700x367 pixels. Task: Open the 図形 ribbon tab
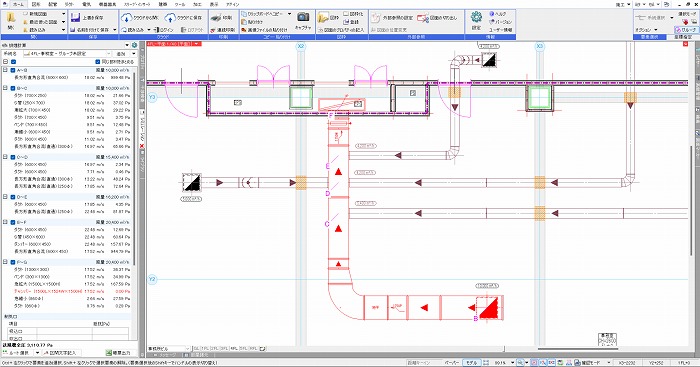click(x=35, y=4)
